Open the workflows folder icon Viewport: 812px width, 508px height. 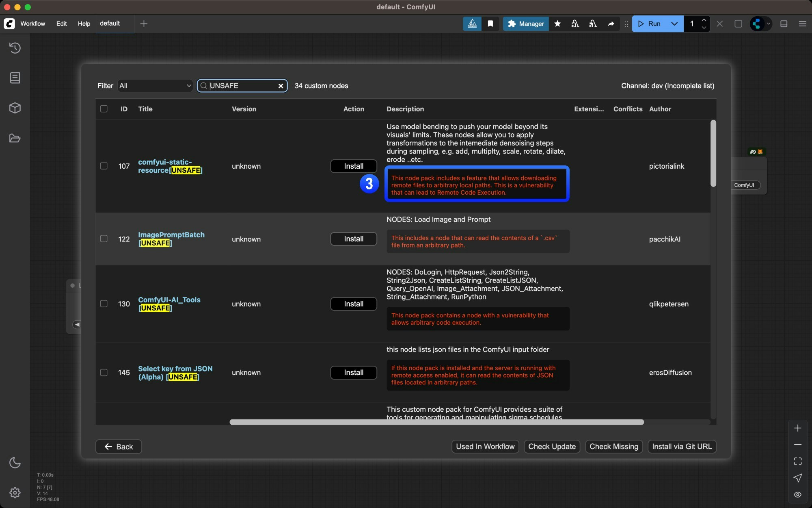point(15,139)
